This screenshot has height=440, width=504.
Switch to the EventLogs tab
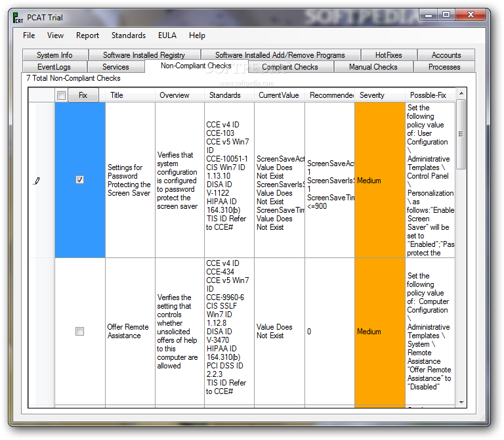click(x=54, y=67)
